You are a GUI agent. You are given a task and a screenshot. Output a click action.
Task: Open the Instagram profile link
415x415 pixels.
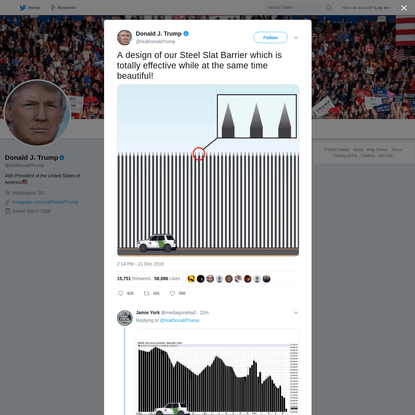[x=45, y=202]
